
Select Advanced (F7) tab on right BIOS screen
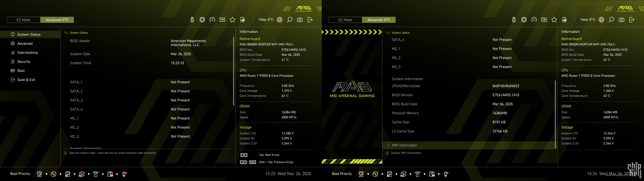(379, 20)
